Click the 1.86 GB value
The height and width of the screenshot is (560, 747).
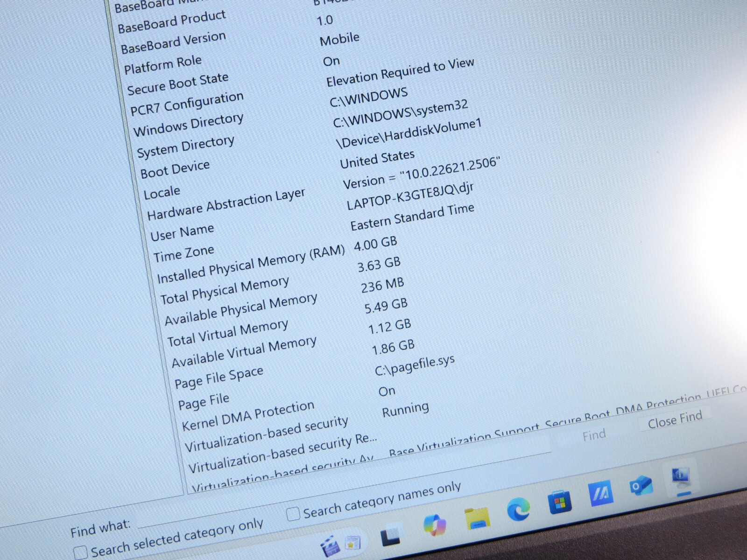point(393,347)
